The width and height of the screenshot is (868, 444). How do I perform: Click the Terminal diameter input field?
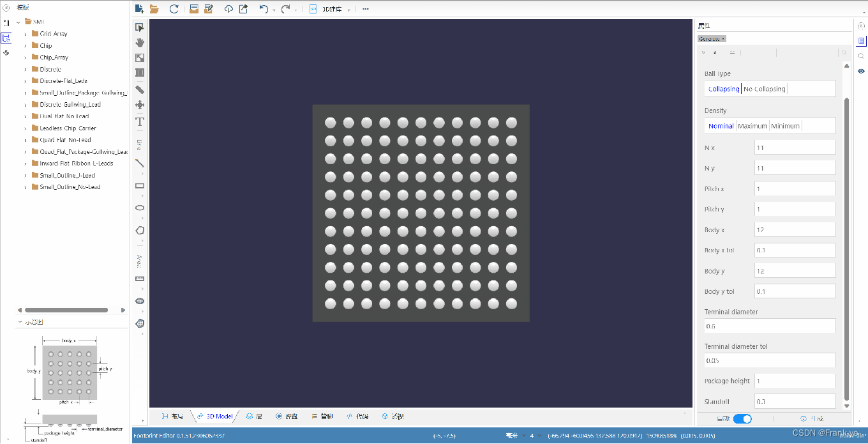(770, 326)
